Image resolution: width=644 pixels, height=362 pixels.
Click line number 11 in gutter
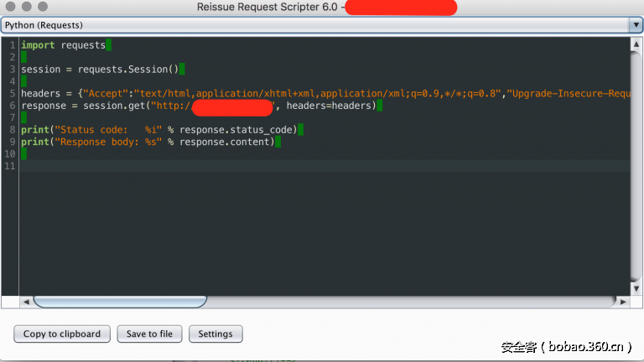coord(10,166)
